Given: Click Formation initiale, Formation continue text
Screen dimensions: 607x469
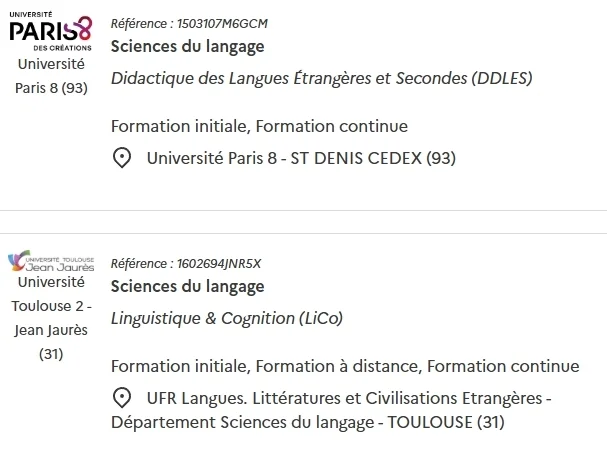Looking at the screenshot, I should click(259, 126).
